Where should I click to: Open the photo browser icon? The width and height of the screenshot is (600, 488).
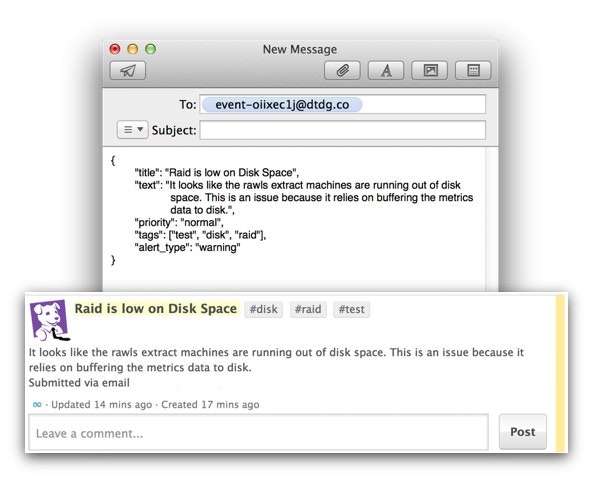(x=430, y=71)
